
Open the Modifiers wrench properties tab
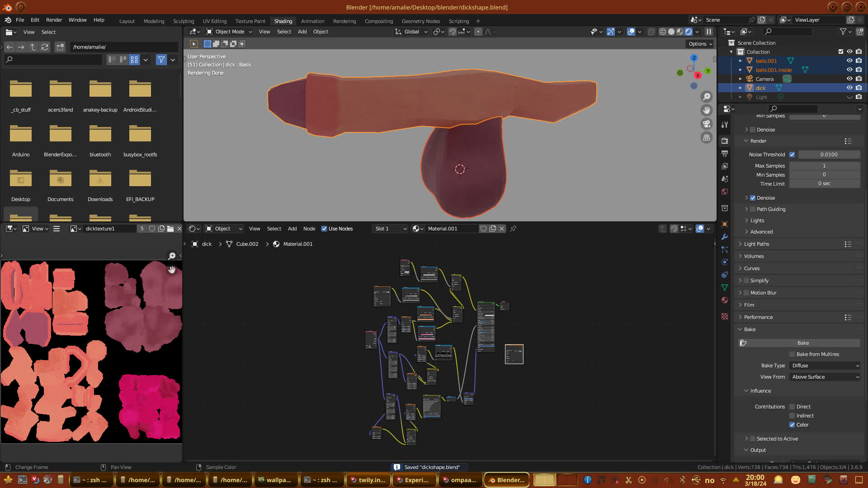tap(725, 237)
